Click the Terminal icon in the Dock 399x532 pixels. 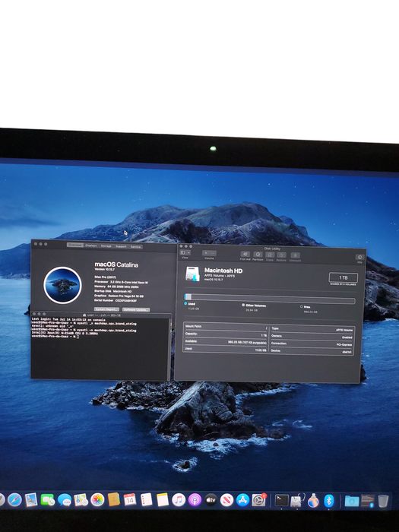(x=281, y=500)
